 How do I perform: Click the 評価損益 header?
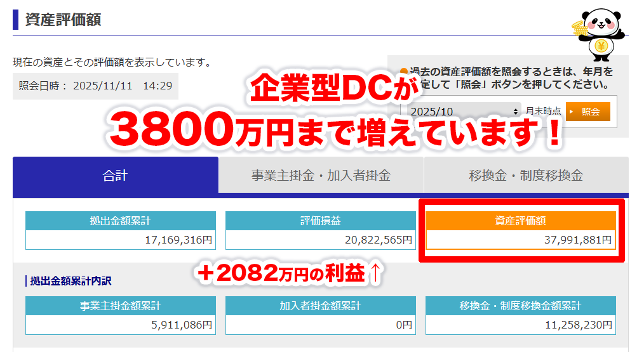pos(320,221)
